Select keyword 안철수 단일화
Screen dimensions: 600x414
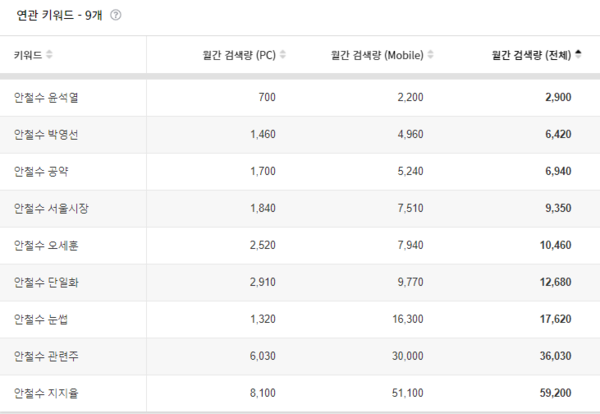click(x=46, y=282)
